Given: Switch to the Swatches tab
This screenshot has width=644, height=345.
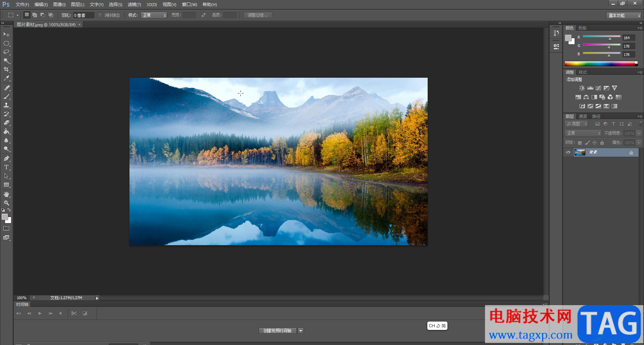Looking at the screenshot, I should [582, 28].
